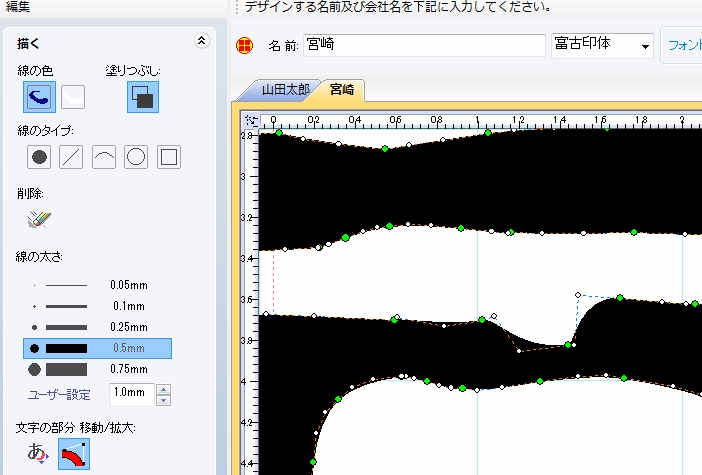Select the filled dot line type
Image resolution: width=702 pixels, height=475 pixels.
coord(40,157)
